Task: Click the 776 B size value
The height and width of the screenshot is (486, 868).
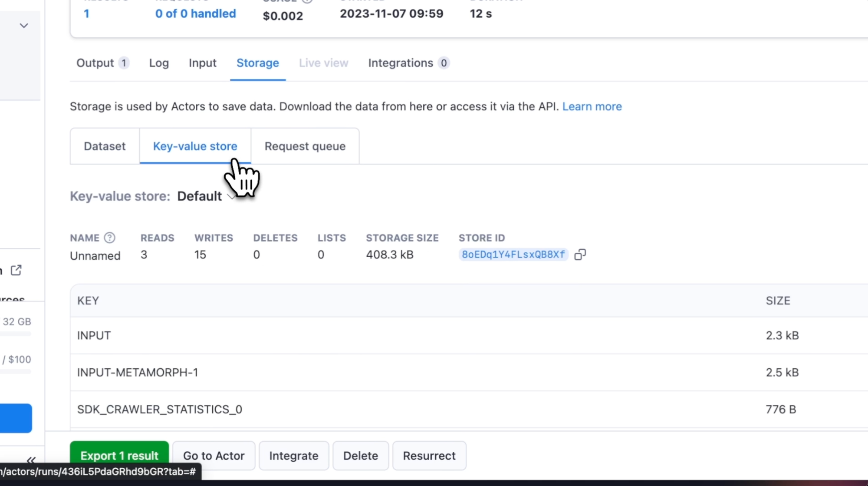Action: 781,409
